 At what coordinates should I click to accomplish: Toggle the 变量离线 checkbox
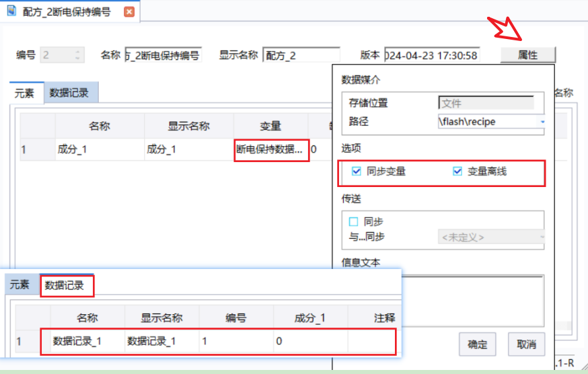pos(457,172)
